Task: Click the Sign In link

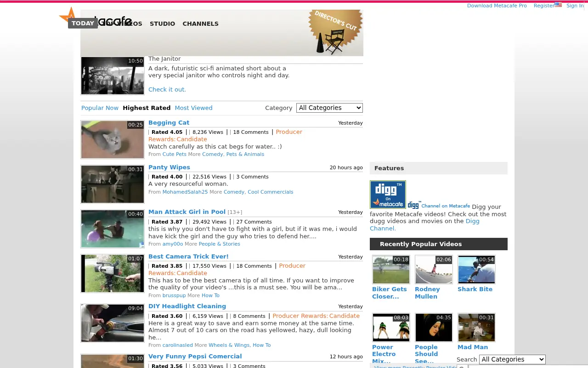Action: [x=575, y=6]
